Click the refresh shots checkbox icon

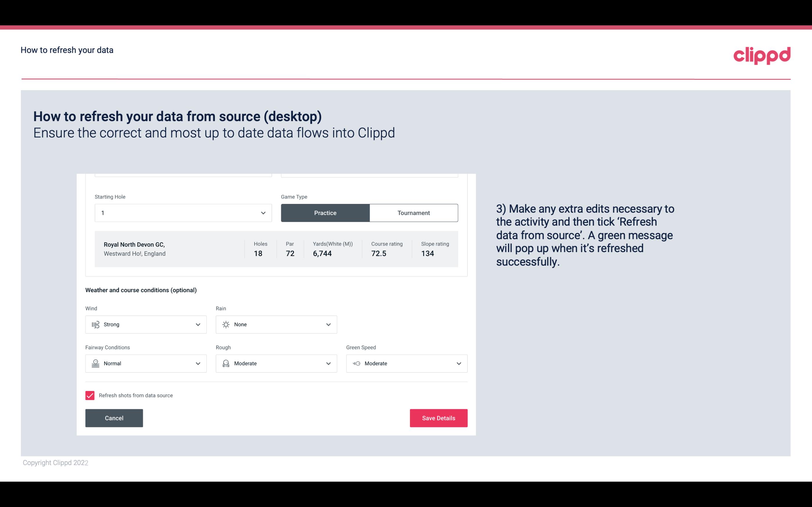coord(90,395)
